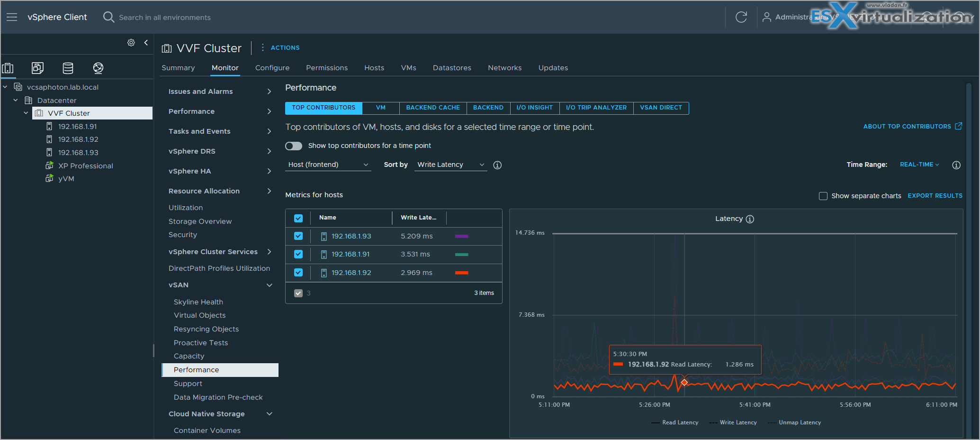
Task: Switch to VMs and Templates view
Action: coord(37,68)
